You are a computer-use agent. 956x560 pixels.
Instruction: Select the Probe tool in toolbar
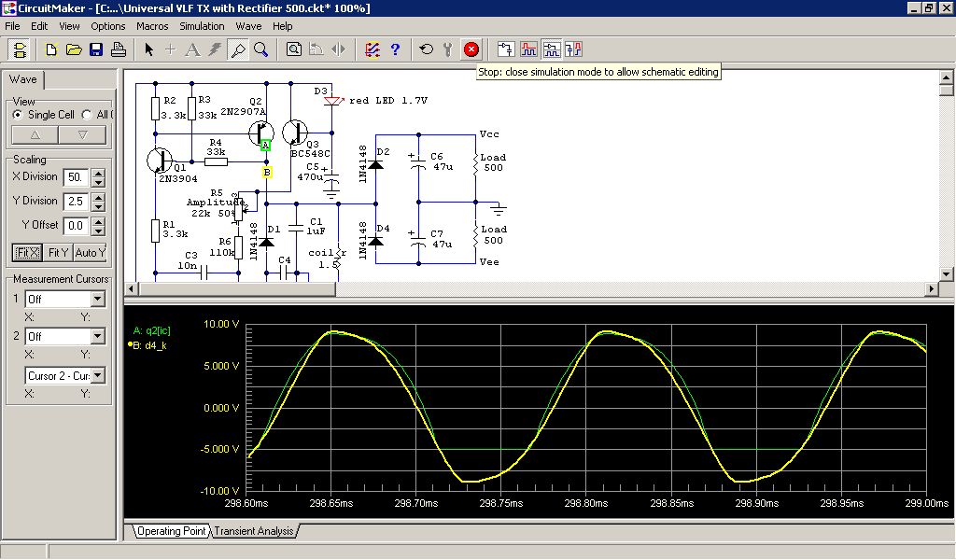[x=238, y=49]
